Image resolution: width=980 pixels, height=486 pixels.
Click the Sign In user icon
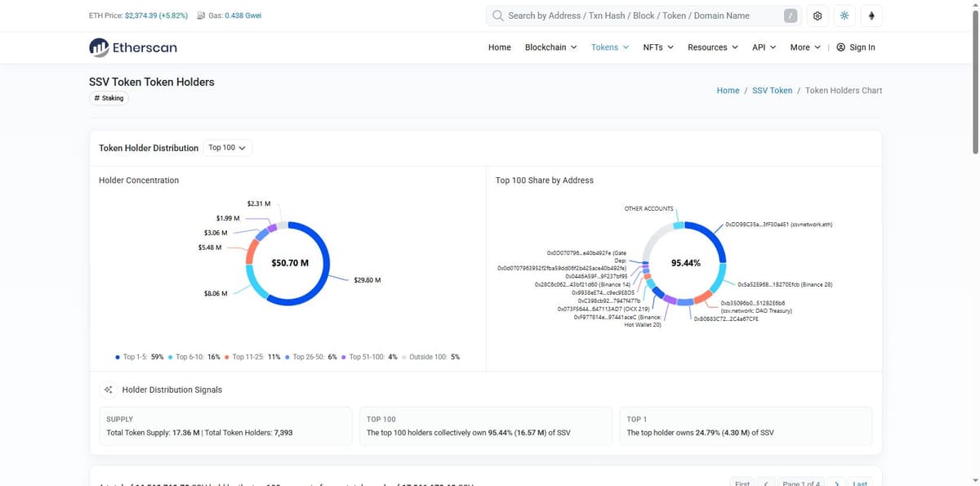(x=841, y=47)
